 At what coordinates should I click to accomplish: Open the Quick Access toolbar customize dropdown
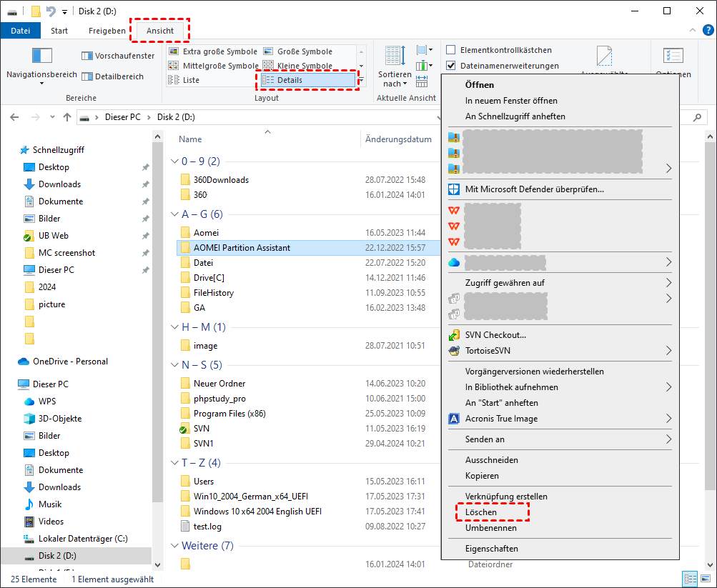(64, 12)
